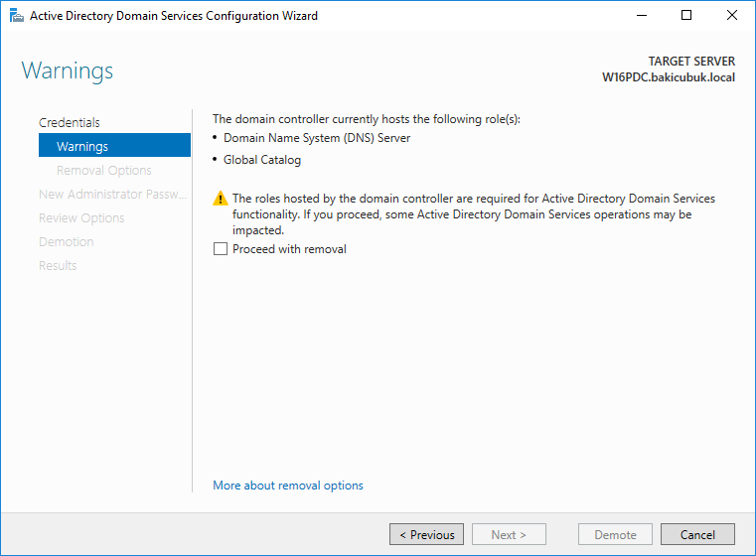Click the Proceed with removal label
This screenshot has width=756, height=556.
289,249
